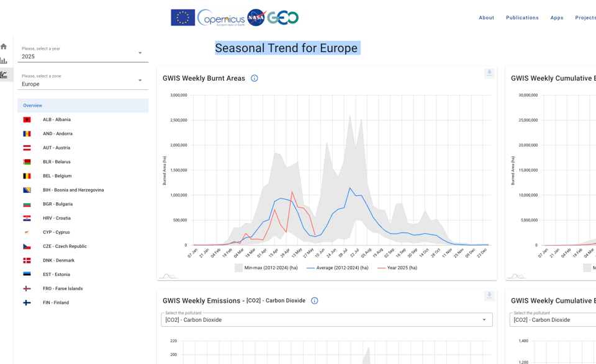The image size is (596, 364).
Task: Toggle Min-max (2012-2024) legend series
Action: coord(266,268)
